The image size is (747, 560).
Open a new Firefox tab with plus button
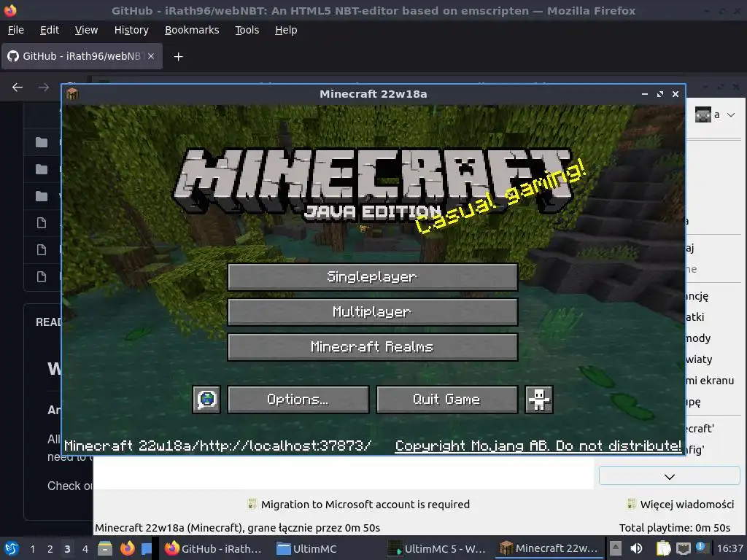(178, 57)
